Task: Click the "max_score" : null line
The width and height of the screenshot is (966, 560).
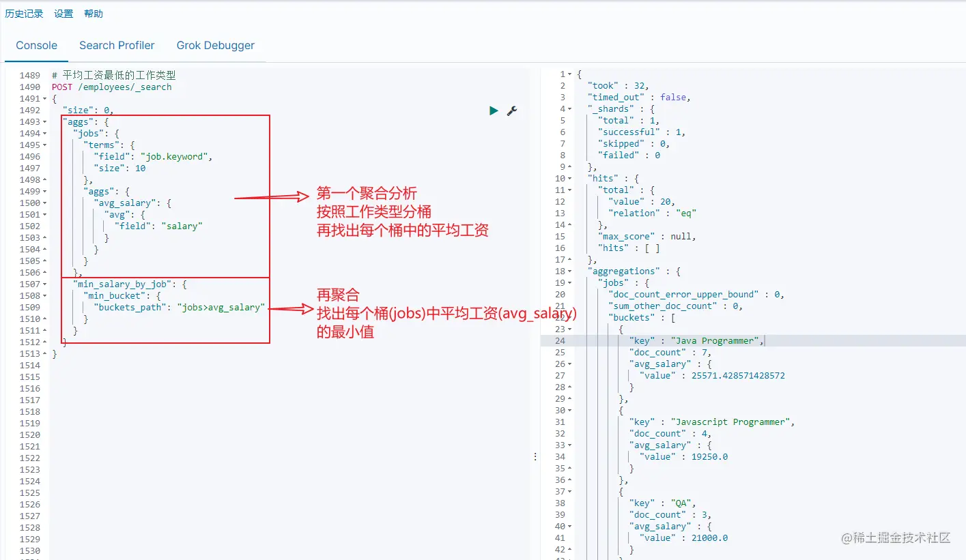Action: pyautogui.click(x=647, y=237)
